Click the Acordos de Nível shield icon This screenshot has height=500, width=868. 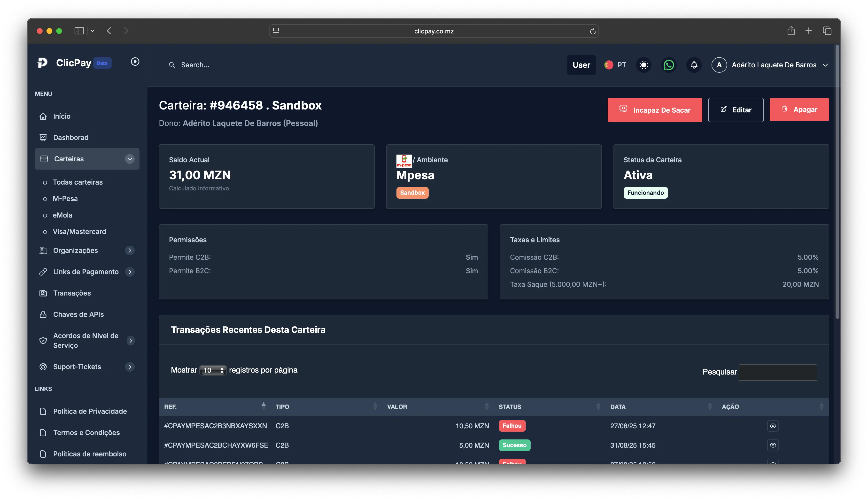coord(43,341)
